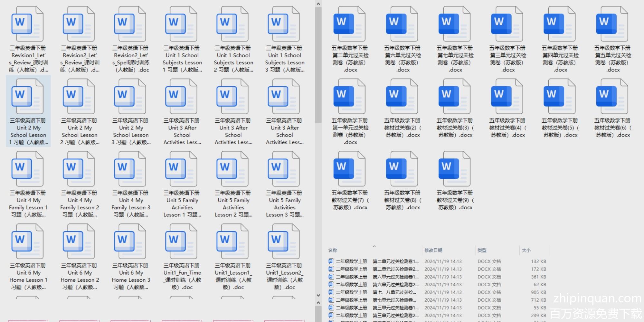644x322 pixels.
Task: Select Unit 1 School Subjects Lesson 3 file
Action: click(284, 24)
